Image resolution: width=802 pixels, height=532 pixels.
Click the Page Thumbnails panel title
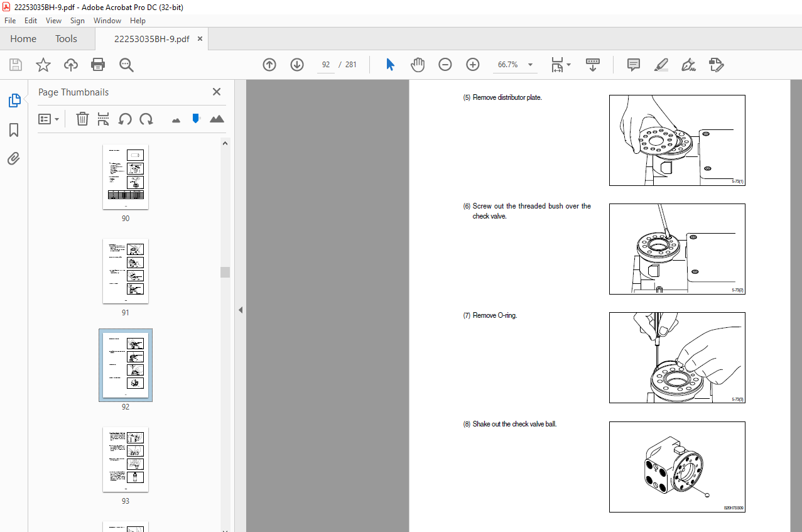click(73, 92)
